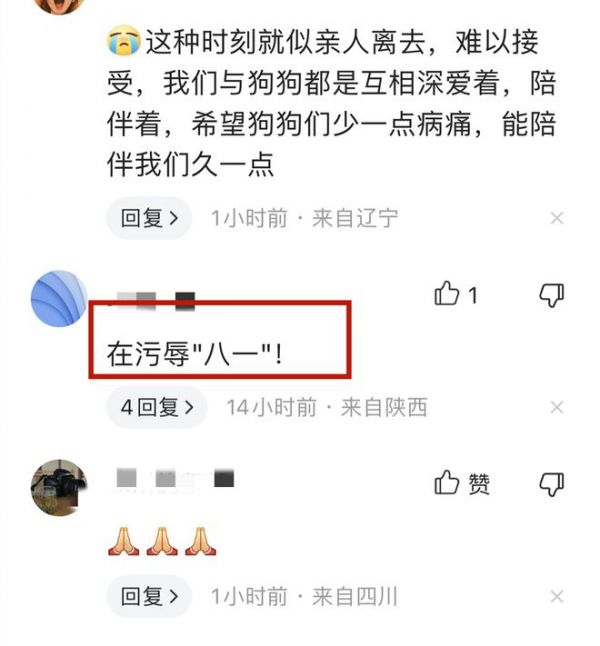This screenshot has width=600, height=646.
Task: Tap the crying emoji comment text
Action: tap(332, 103)
